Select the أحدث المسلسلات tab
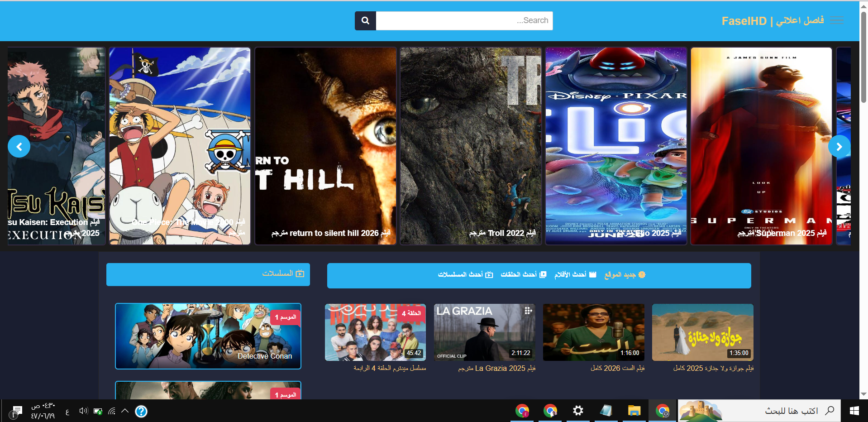Viewport: 868px width, 422px height. coord(465,275)
